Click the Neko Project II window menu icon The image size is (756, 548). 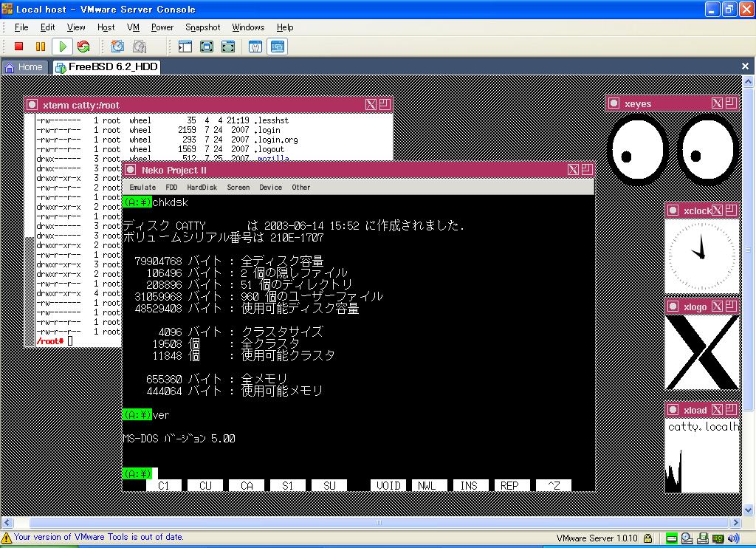point(131,170)
